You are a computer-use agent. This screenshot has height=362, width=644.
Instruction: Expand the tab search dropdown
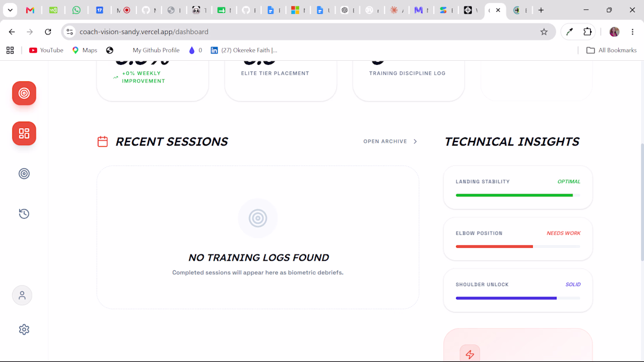tap(10, 11)
